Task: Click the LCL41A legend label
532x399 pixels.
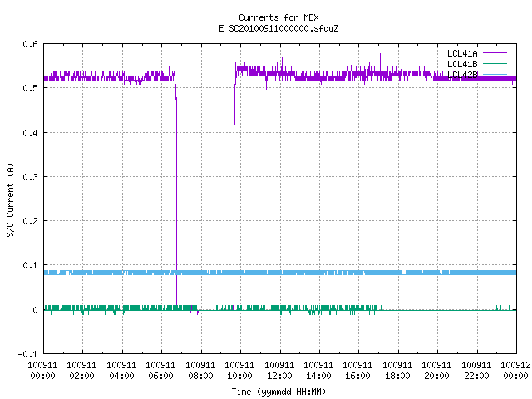Action: 462,53
